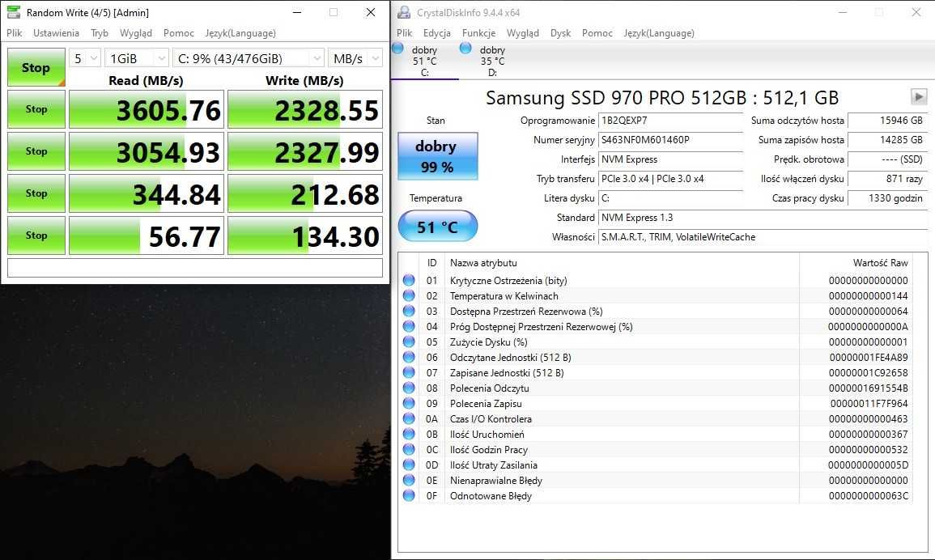The height and width of the screenshot is (560, 935).
Task: Click status orb of attribute 0E Nienaprawialne Błędy
Action: click(x=409, y=480)
